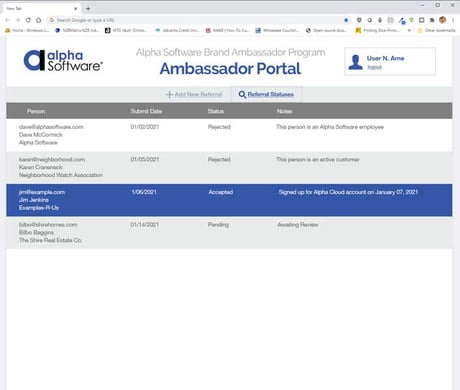Click the Status column header
The image size is (460, 390).
click(216, 111)
